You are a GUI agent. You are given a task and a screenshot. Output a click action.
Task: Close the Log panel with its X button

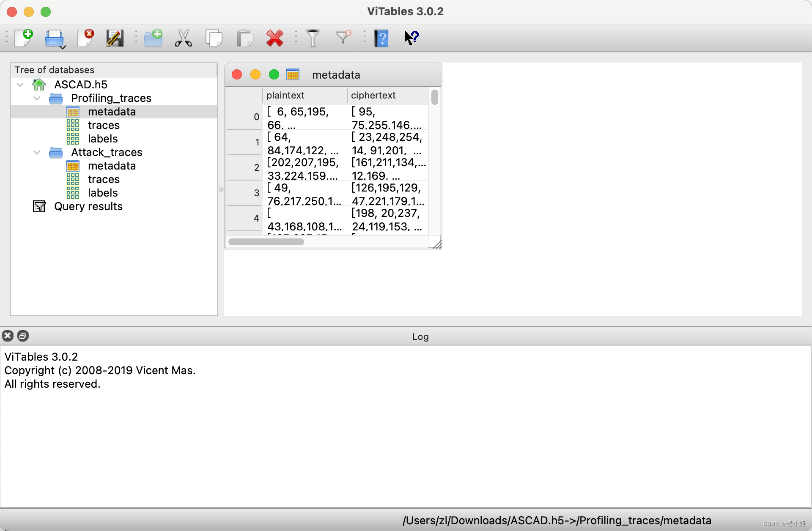[x=8, y=336]
